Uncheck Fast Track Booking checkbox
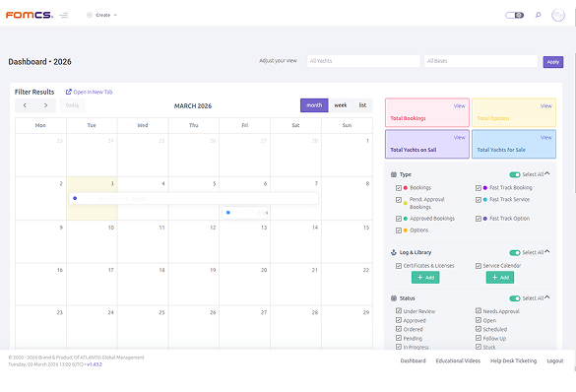 (x=479, y=188)
